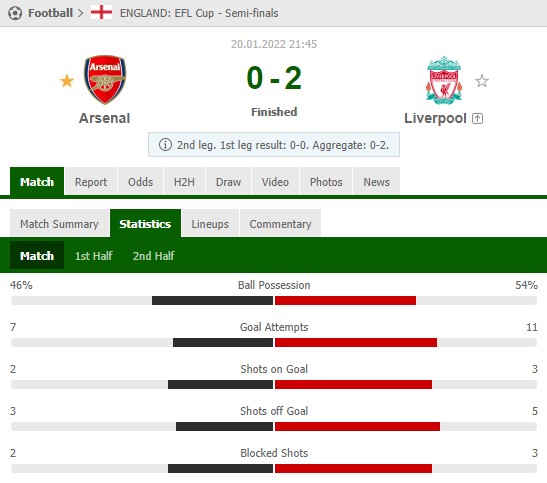
Task: Show 1st Half statistics
Action: (93, 256)
